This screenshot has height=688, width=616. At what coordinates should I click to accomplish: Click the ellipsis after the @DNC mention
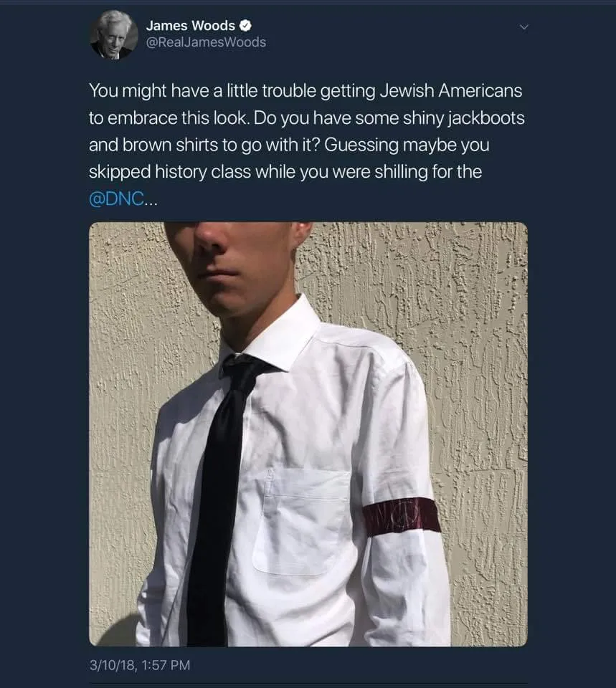click(150, 203)
